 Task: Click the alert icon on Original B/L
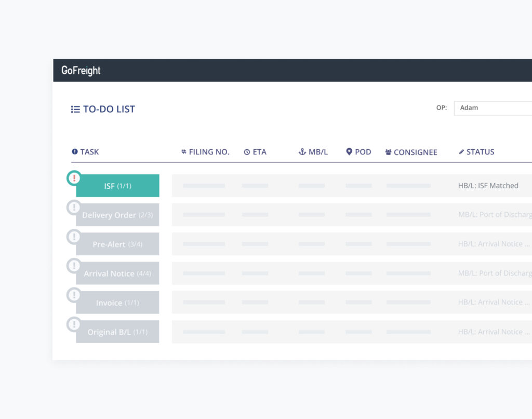(x=74, y=324)
